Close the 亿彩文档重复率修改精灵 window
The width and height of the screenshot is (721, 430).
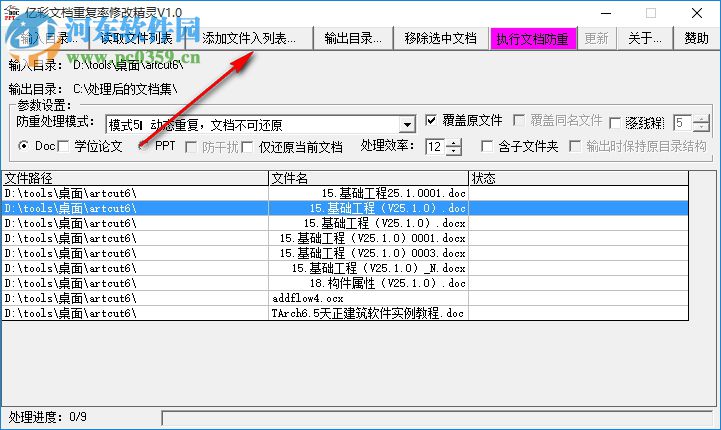tap(697, 13)
